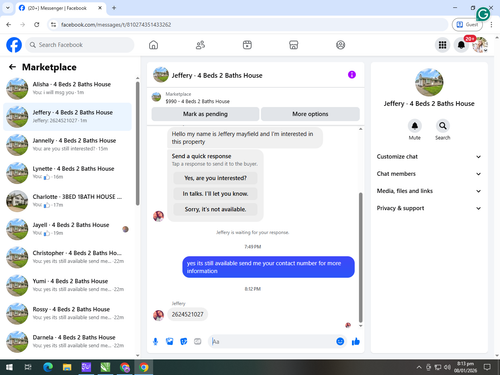Send quick reply 'Yes, are you interested?'

pyautogui.click(x=215, y=178)
